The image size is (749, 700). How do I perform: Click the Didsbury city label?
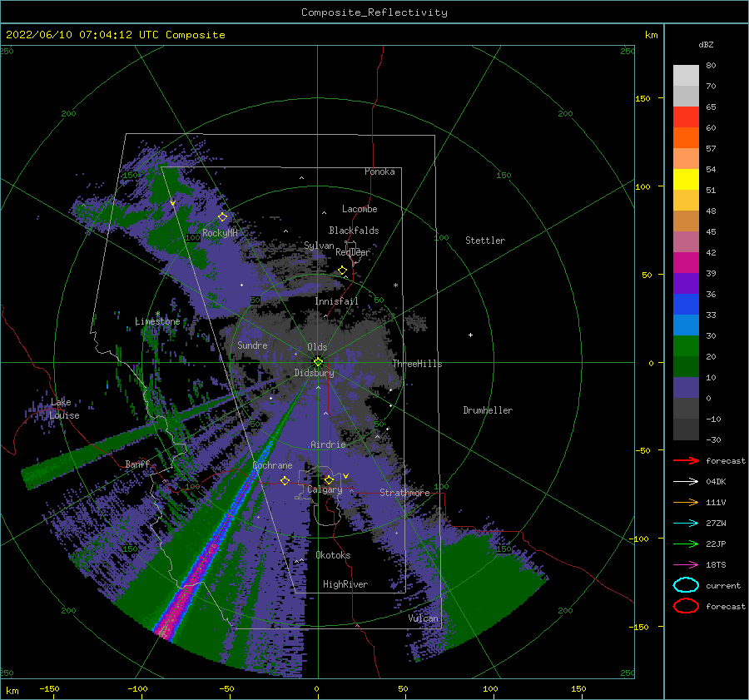[x=314, y=373]
